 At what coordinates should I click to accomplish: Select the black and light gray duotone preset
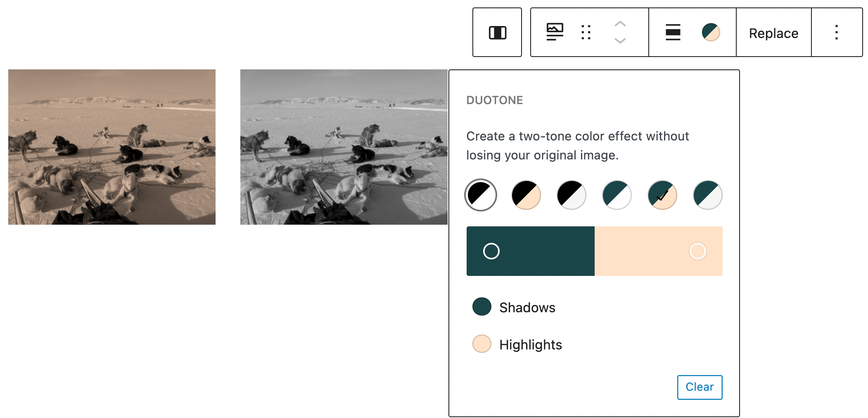572,195
